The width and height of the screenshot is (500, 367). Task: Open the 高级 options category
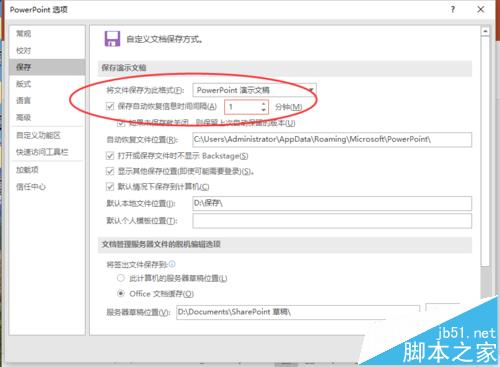[23, 117]
